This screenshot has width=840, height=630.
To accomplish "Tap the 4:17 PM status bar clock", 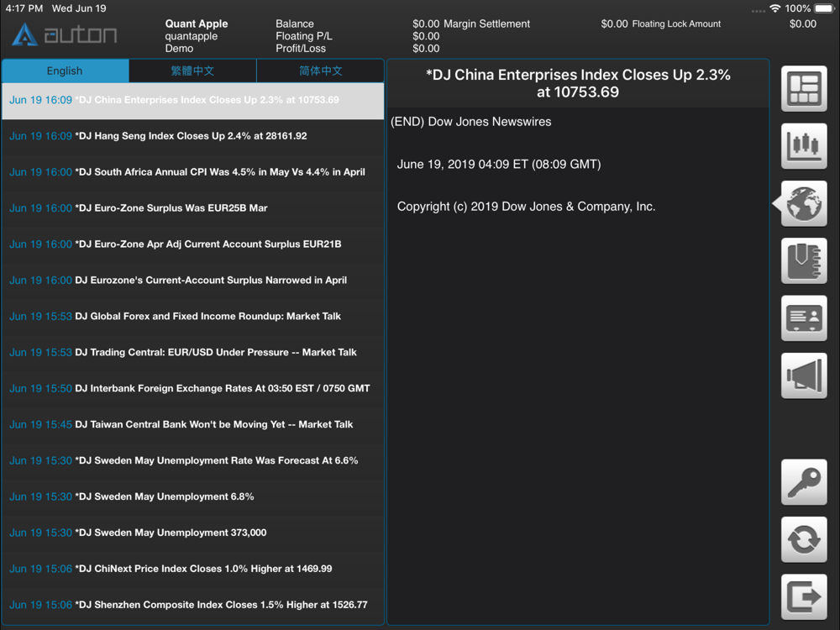I will (24, 8).
